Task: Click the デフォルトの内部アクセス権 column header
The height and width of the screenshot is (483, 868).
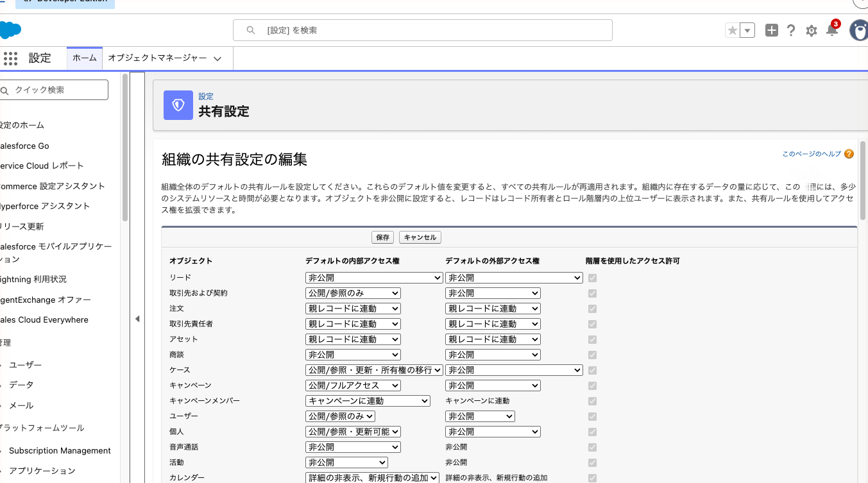Action: pos(351,261)
